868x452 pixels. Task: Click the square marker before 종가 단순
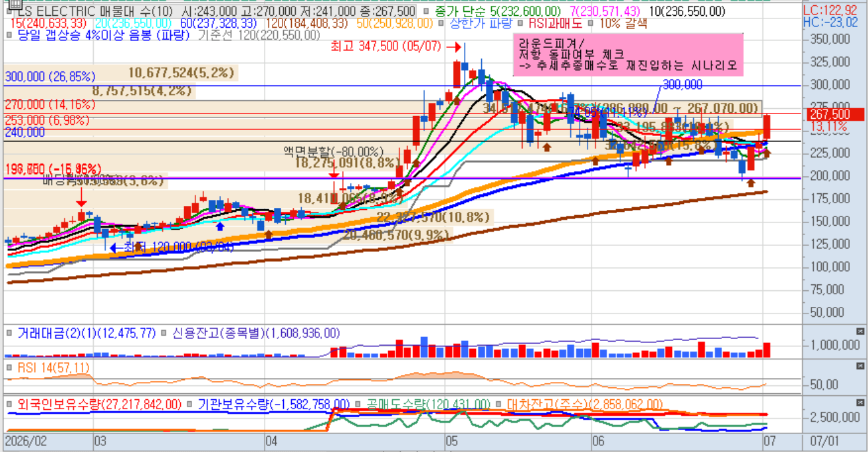[426, 11]
